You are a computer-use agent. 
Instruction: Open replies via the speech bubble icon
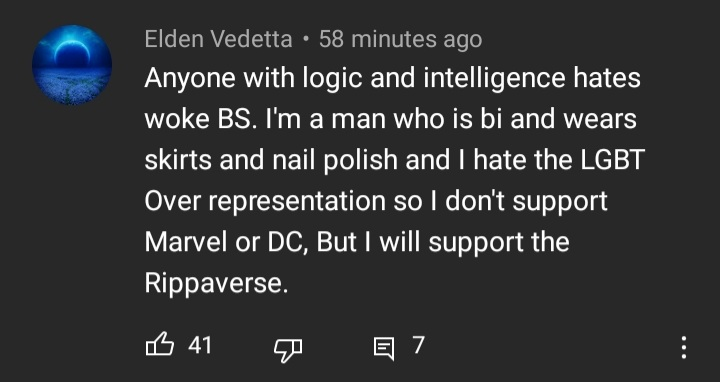tap(384, 348)
